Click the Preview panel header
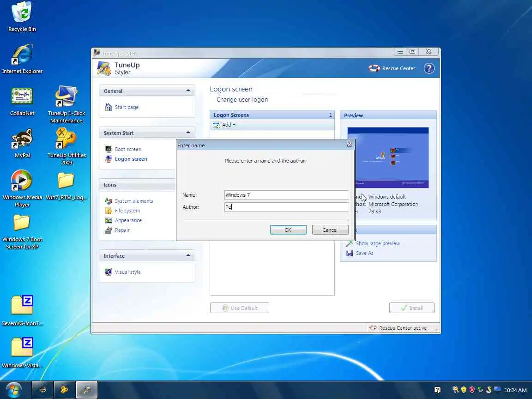The width and height of the screenshot is (532, 399). [388, 115]
